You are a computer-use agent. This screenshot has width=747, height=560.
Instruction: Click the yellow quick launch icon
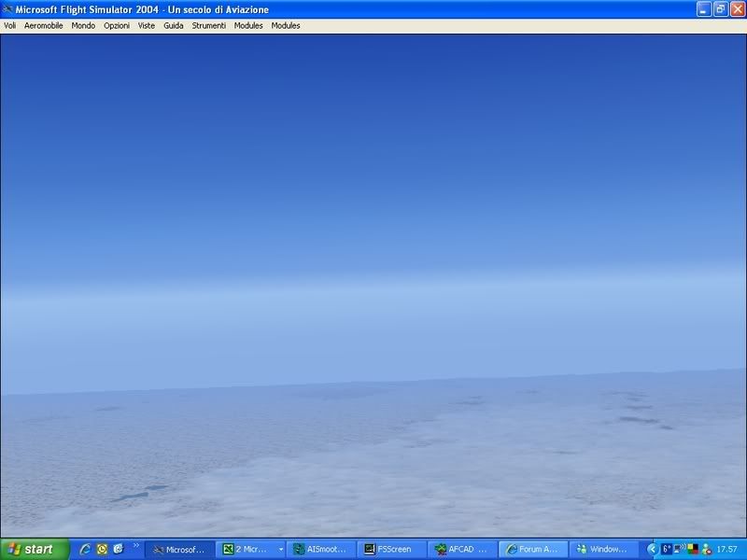coord(102,549)
